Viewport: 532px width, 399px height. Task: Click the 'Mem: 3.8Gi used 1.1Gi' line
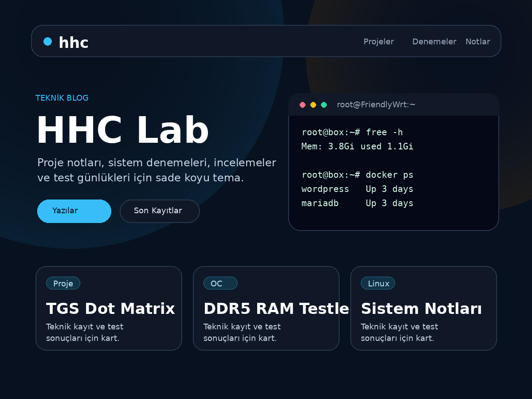(357, 146)
